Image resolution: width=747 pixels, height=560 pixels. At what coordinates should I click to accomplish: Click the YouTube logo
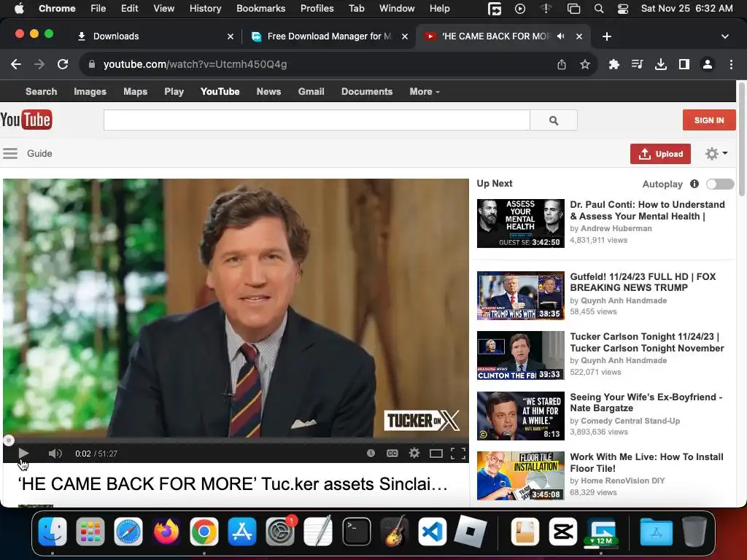[x=26, y=120]
